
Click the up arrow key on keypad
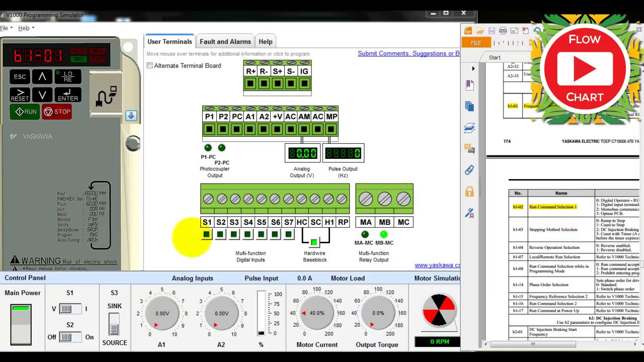point(42,77)
